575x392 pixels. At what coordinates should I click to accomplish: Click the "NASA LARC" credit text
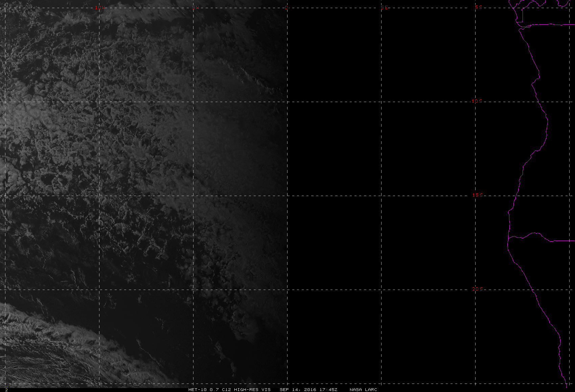point(363,390)
